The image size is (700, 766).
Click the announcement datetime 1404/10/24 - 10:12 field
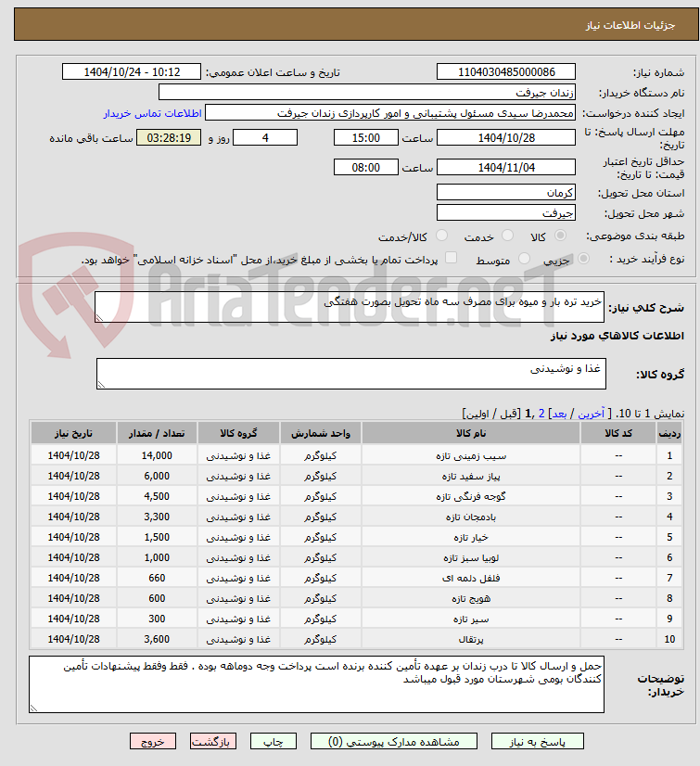coord(132,71)
